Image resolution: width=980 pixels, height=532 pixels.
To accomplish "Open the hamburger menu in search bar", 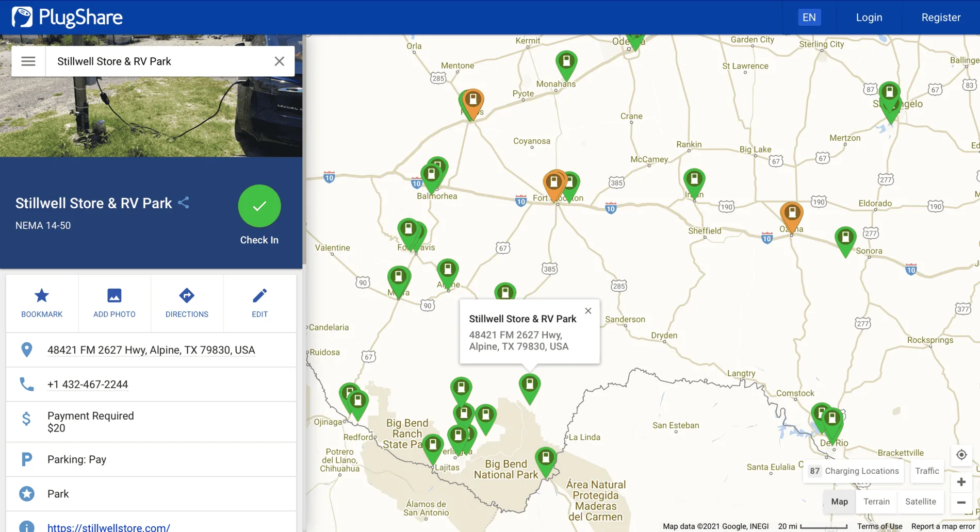I will point(28,61).
